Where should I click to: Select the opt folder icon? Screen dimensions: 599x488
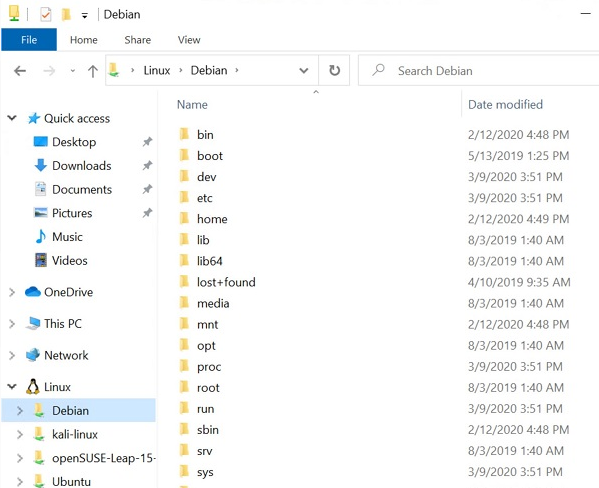pos(184,345)
